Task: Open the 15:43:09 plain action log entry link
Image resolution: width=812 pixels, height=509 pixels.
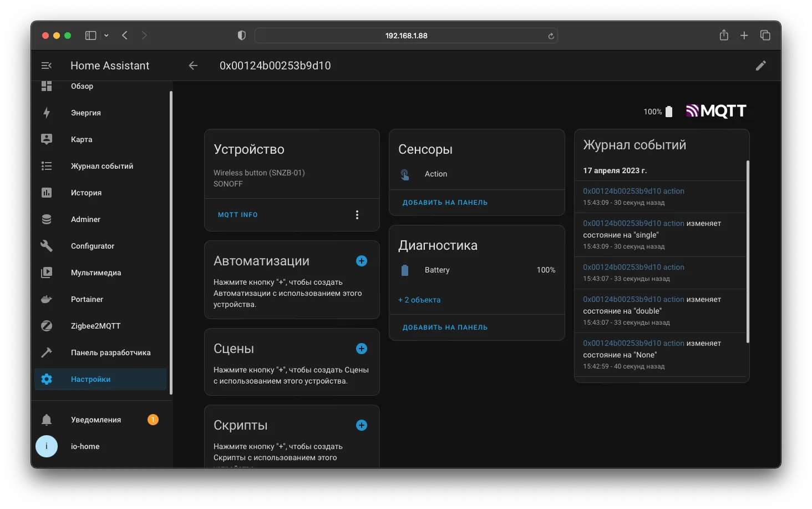Action: [x=633, y=191]
